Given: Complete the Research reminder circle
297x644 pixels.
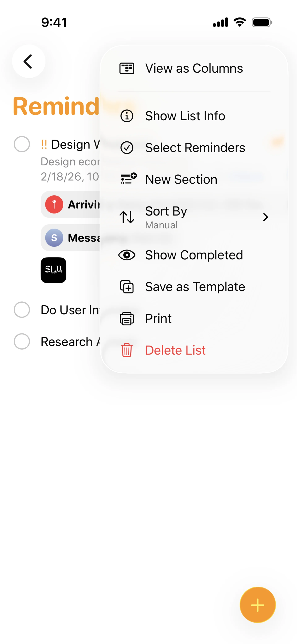Looking at the screenshot, I should [x=22, y=341].
